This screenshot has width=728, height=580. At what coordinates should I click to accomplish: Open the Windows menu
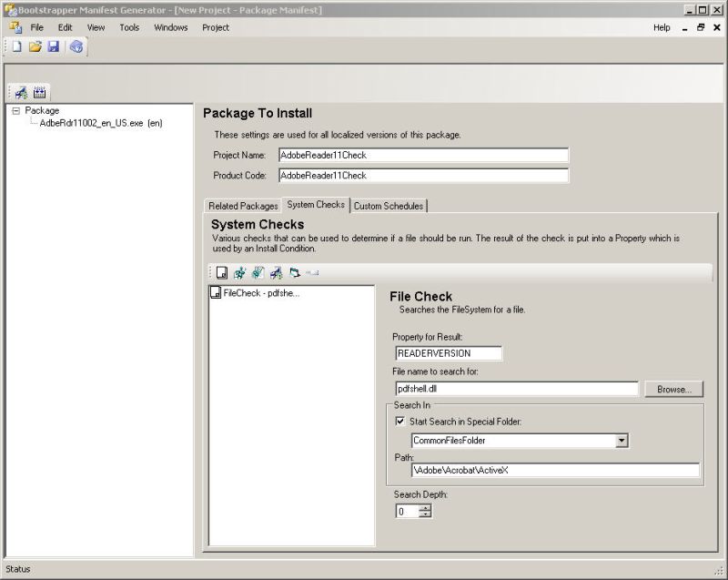171,27
